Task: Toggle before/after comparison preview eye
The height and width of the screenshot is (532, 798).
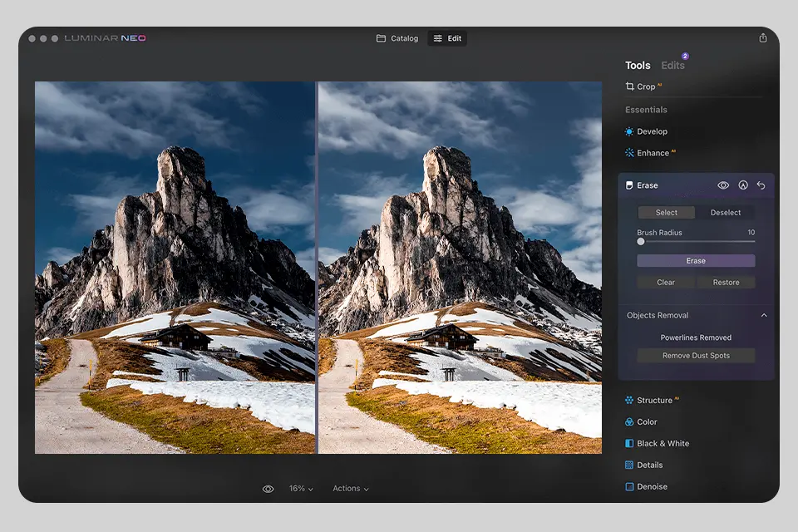Action: point(268,489)
